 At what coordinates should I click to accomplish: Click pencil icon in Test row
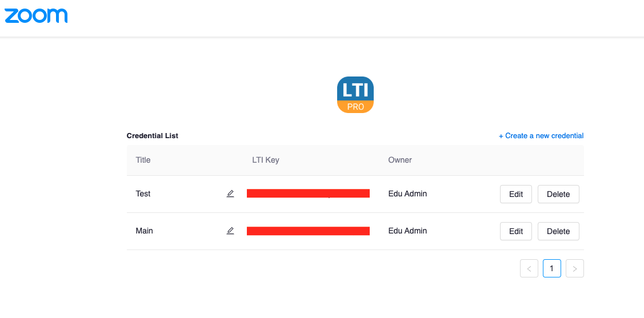(230, 194)
